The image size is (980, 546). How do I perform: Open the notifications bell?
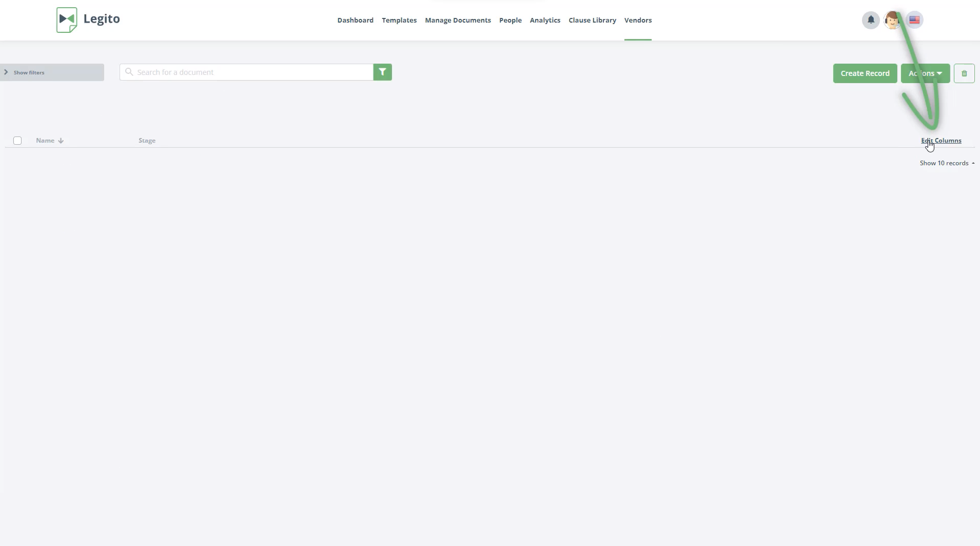(x=870, y=20)
